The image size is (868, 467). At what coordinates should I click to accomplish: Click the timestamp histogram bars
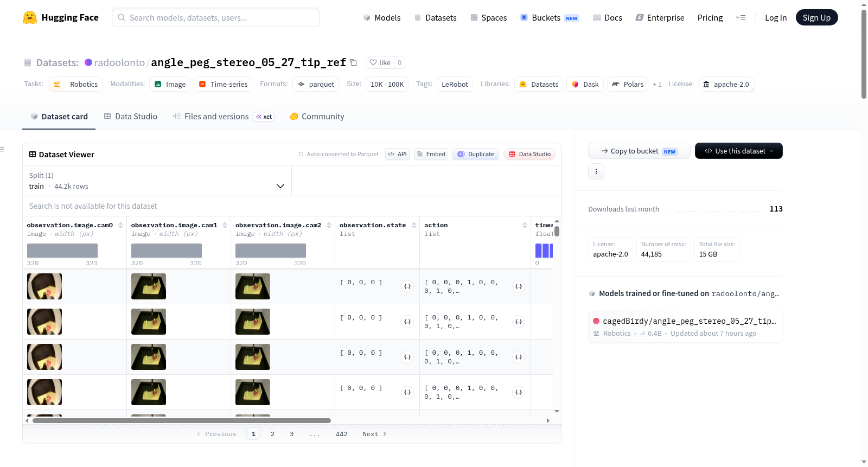[x=544, y=251]
